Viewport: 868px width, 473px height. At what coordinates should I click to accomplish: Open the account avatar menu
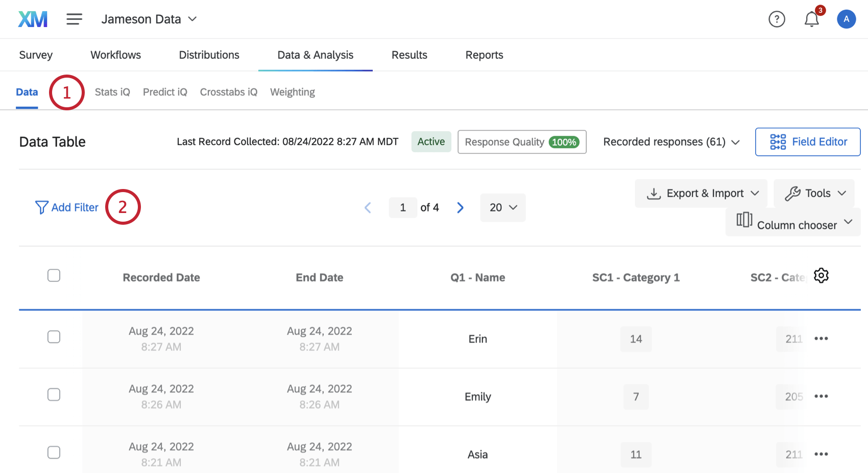(x=846, y=19)
